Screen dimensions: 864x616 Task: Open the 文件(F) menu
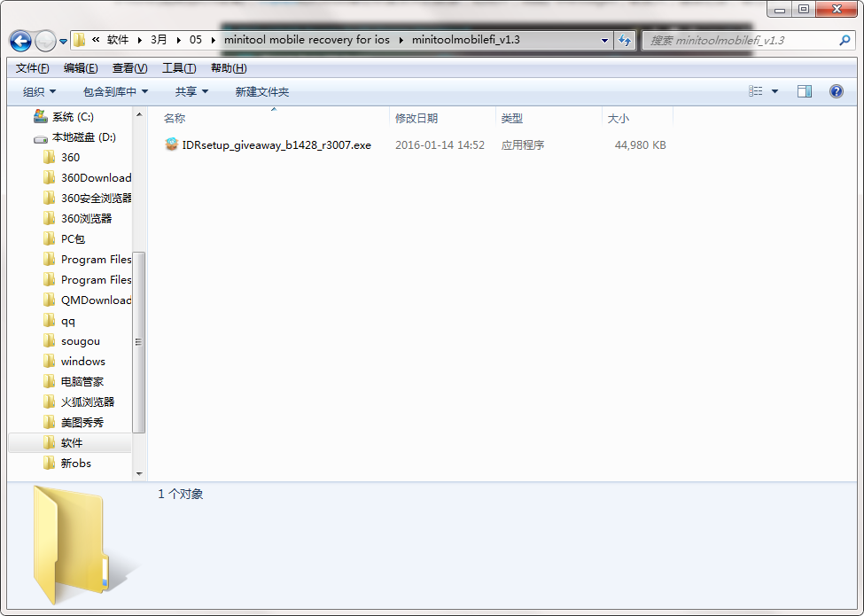tap(33, 67)
